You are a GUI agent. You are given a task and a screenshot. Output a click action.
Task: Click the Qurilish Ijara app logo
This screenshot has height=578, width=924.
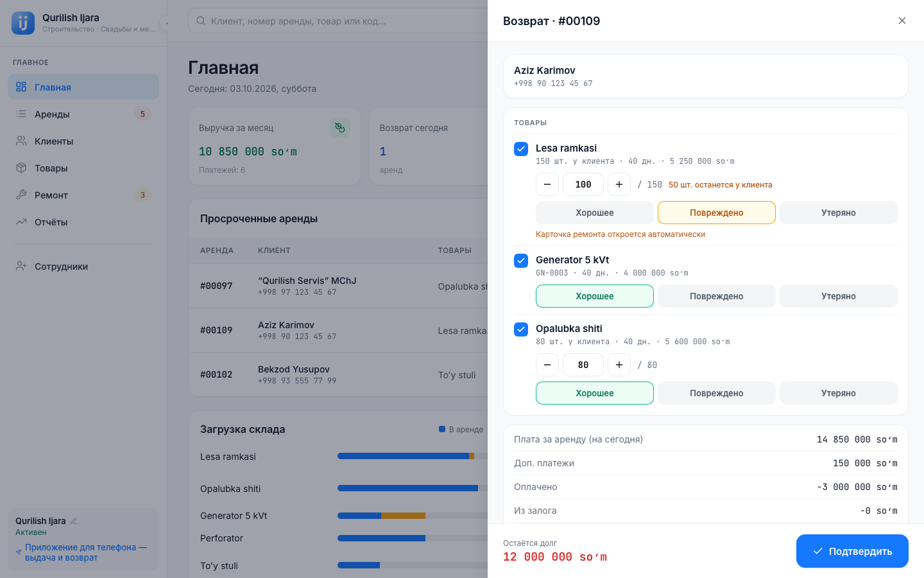tap(23, 23)
